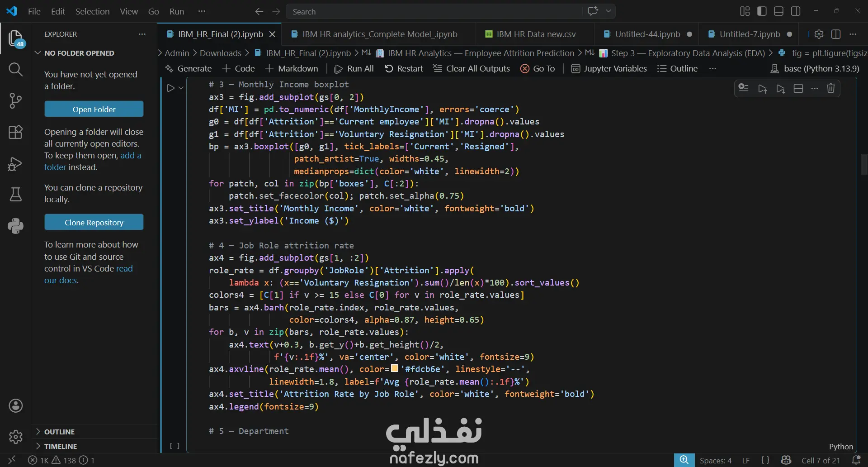868x467 pixels.
Task: Go forward using the navigation arrow
Action: 276,11
